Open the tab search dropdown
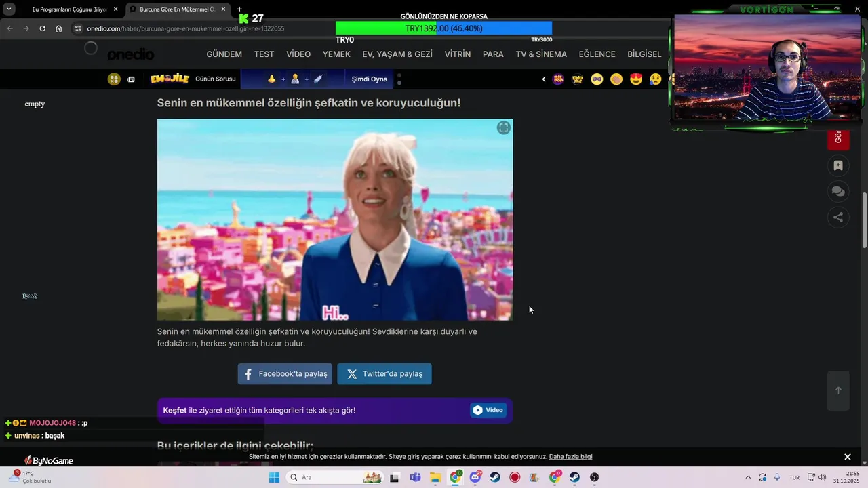 point(9,9)
